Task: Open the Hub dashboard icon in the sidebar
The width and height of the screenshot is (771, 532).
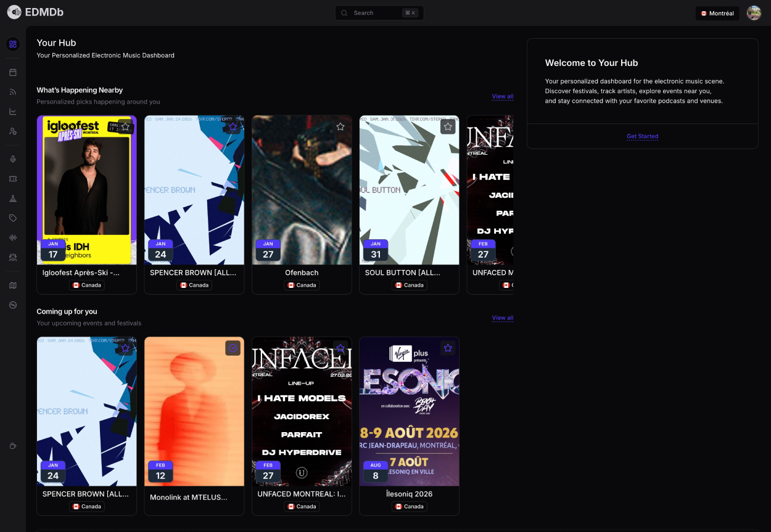Action: point(12,44)
